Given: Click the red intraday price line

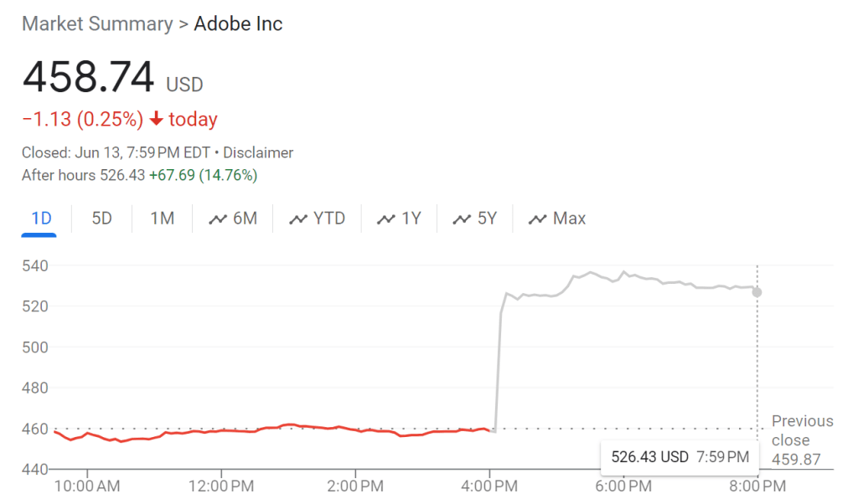Looking at the screenshot, I should coord(251,429).
